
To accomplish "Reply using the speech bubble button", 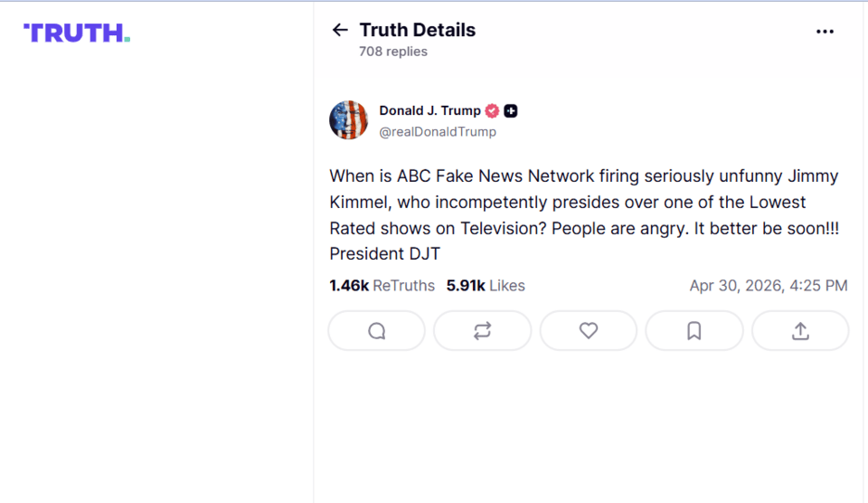I will coord(376,331).
